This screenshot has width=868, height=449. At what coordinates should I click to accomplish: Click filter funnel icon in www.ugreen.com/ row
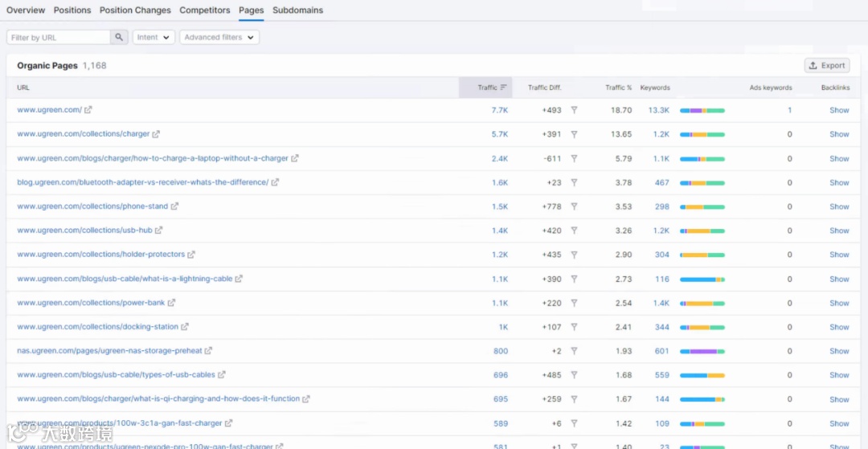coord(574,110)
